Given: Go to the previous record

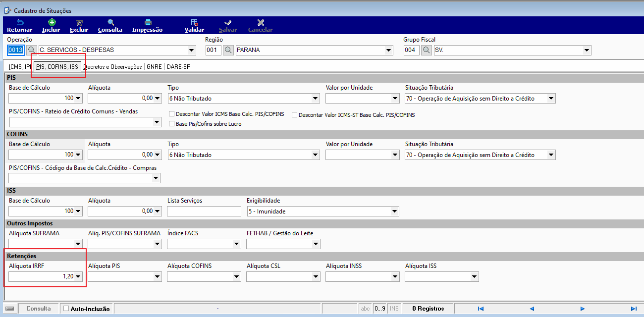Looking at the screenshot, I should pyautogui.click(x=532, y=309).
